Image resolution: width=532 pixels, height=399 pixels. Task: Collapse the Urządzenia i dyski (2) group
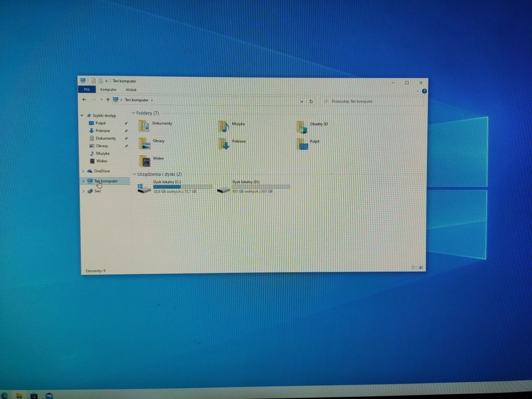135,174
